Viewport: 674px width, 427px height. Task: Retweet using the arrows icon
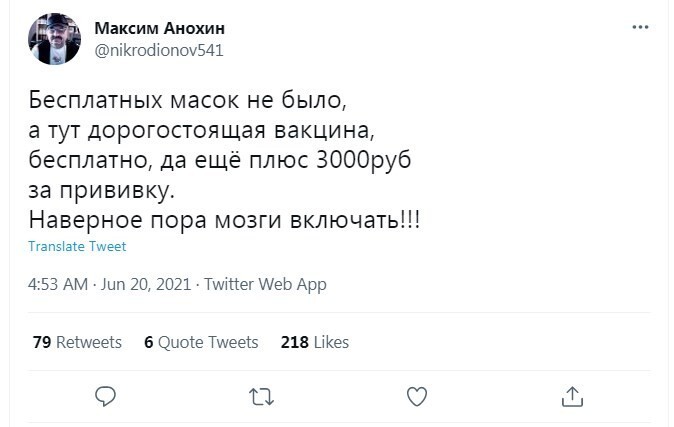coord(261,396)
